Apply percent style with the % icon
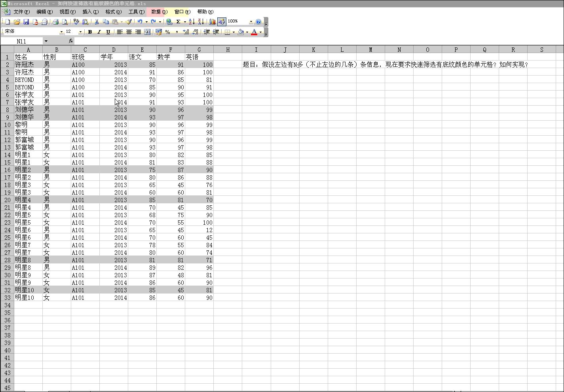Screen dimensions: 564x392 168,32
